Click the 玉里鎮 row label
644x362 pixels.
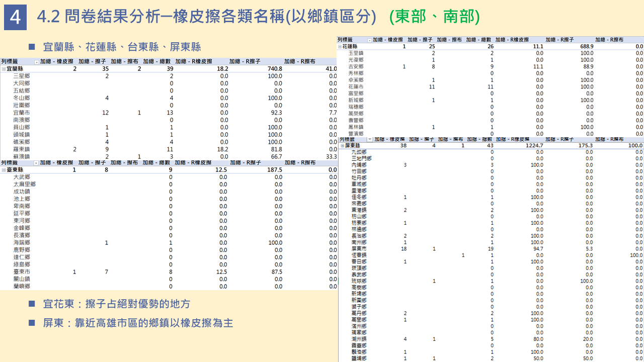356,53
